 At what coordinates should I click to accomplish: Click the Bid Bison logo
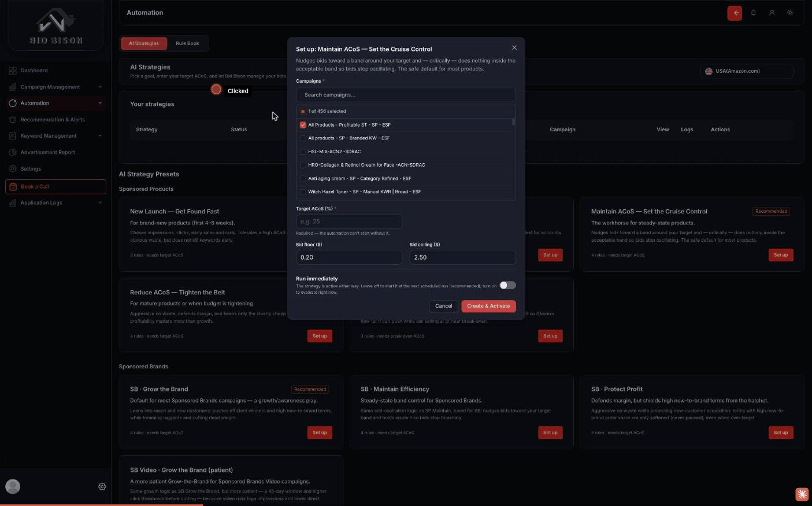pos(56,26)
